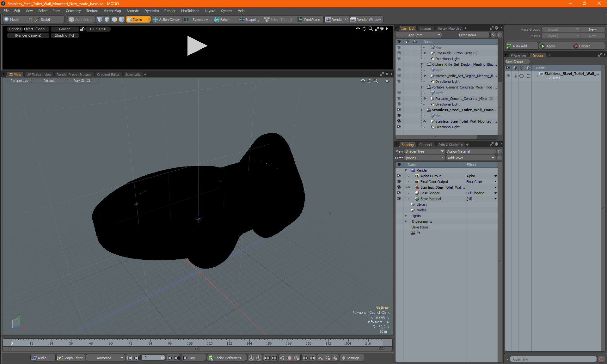
Task: Open Action Center options
Action: tap(167, 20)
